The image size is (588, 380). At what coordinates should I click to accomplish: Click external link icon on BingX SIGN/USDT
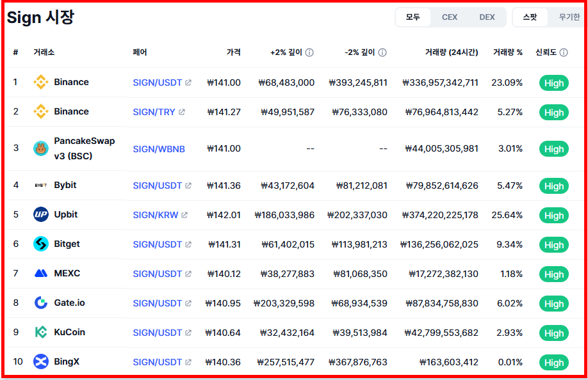[188, 362]
